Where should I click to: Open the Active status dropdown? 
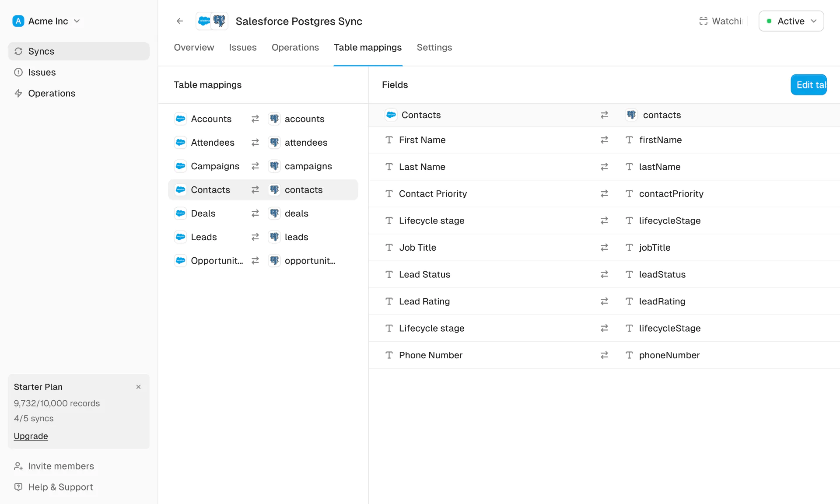coord(791,21)
